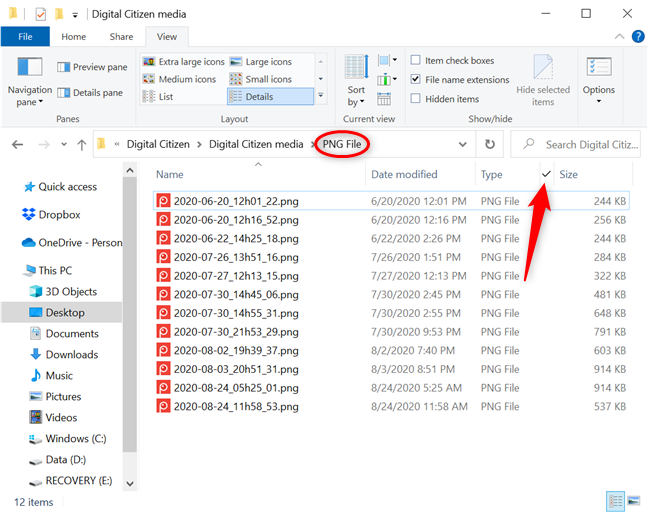Select file 2020-06-20_12h01_22.png
This screenshot has width=648, height=512.
tap(391, 201)
